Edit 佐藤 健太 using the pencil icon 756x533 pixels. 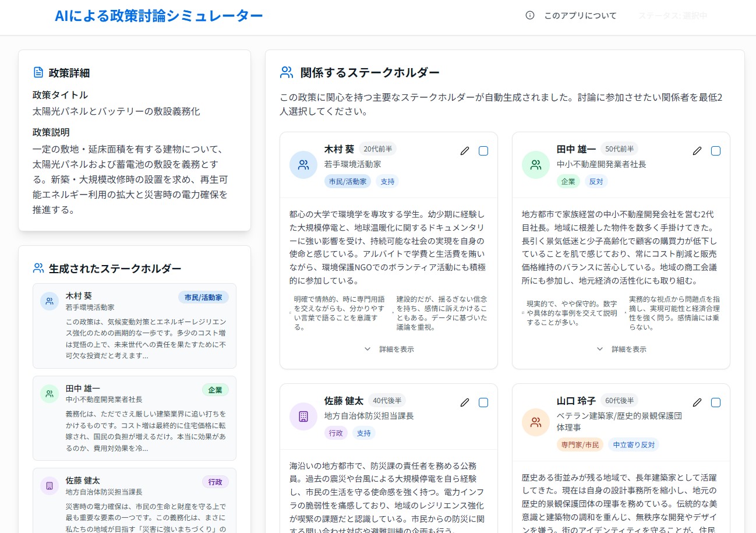[464, 403]
